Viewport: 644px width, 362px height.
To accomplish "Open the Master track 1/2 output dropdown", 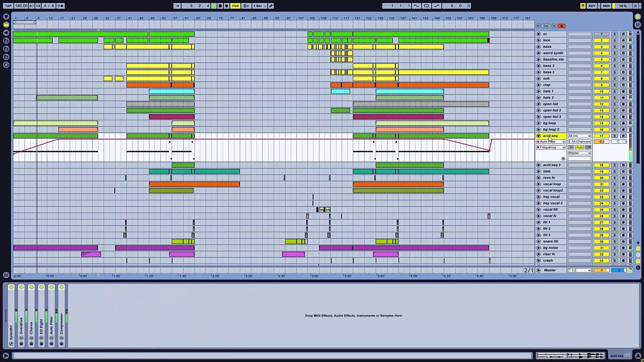I will (x=580, y=270).
